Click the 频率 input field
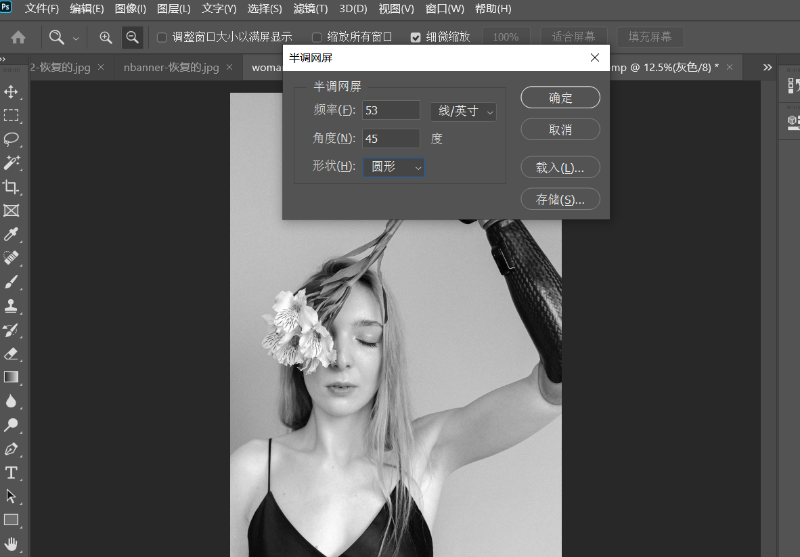This screenshot has height=557, width=800. [390, 111]
